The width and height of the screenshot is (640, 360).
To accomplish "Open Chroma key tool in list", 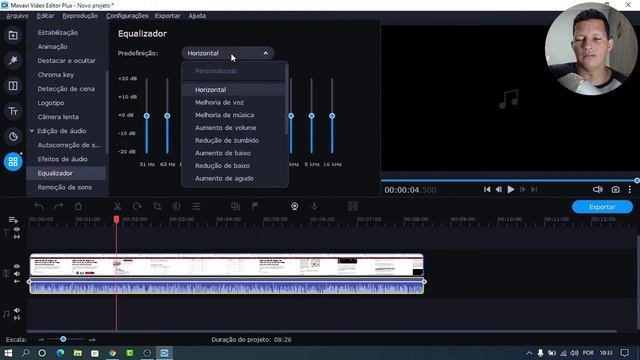I will point(56,75).
